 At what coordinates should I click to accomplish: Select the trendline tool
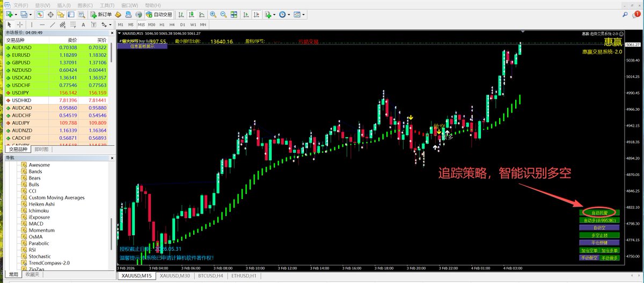tap(53, 25)
